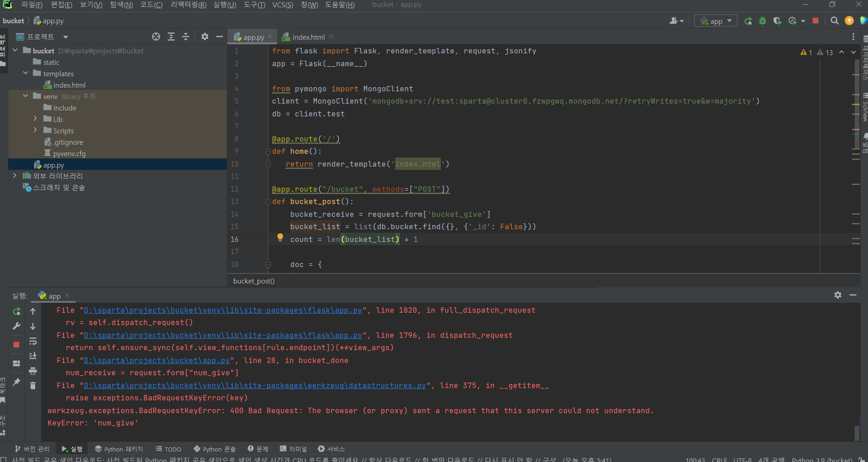Rerun app in run panel
The image size is (868, 462).
click(x=16, y=311)
